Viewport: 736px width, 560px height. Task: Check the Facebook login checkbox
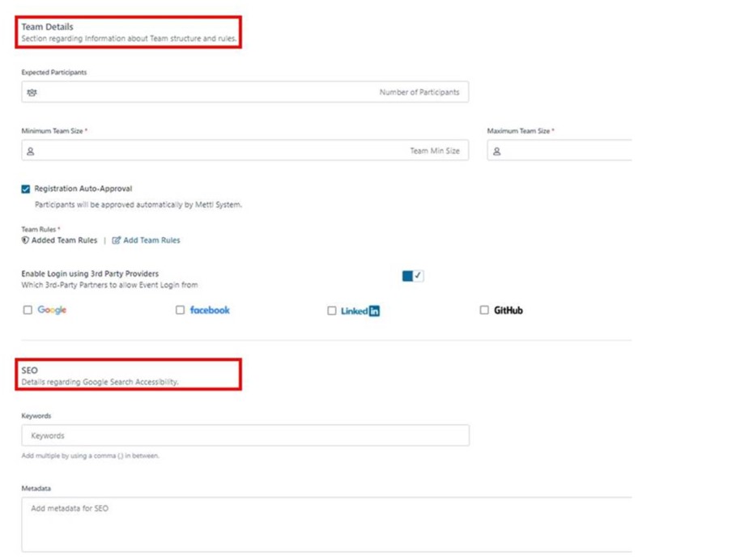(x=180, y=310)
